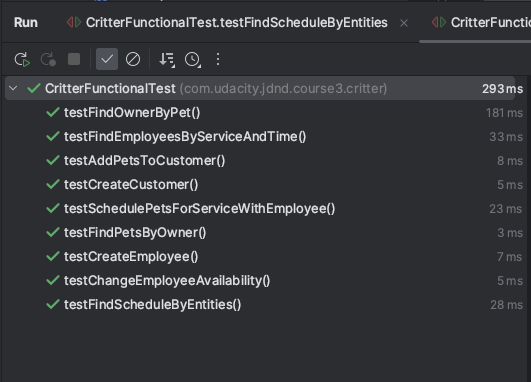The width and height of the screenshot is (531, 382).
Task: Select testFindOwnerByPet() in results
Action: (x=132, y=112)
